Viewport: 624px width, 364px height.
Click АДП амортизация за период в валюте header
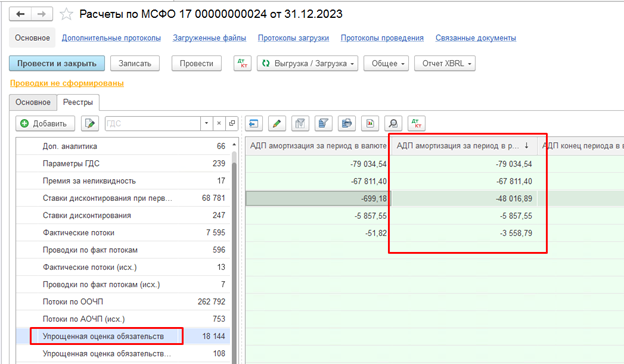[x=318, y=146]
